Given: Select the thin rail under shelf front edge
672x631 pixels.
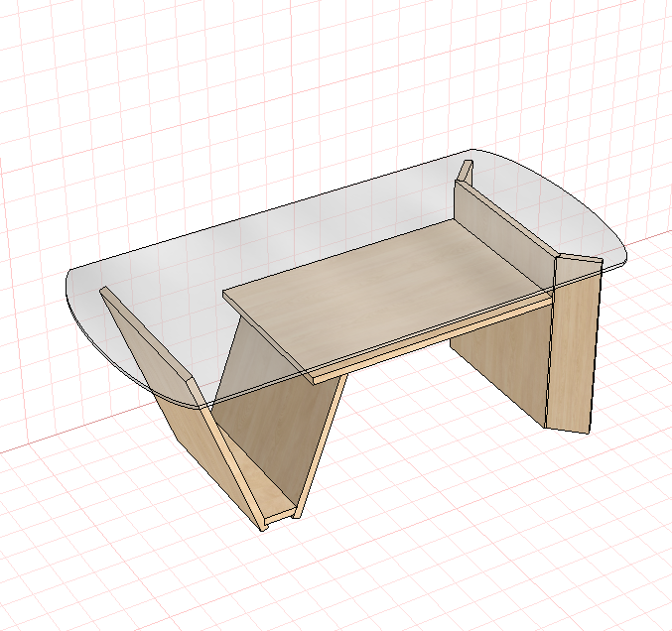Looking at the screenshot, I should pyautogui.click(x=433, y=339).
